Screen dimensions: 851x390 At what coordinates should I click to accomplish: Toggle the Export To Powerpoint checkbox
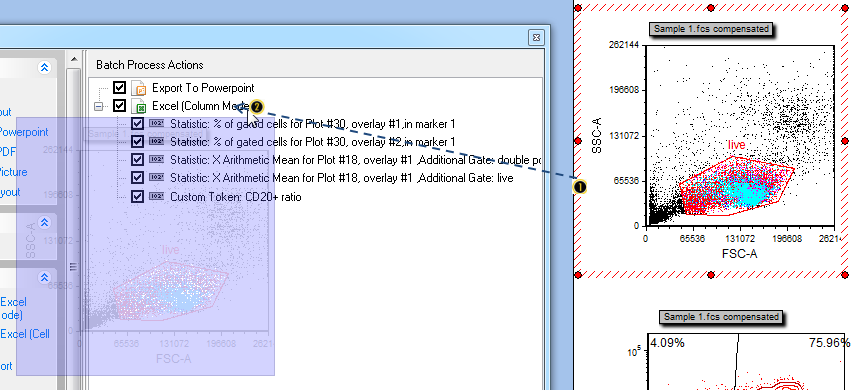[119, 87]
